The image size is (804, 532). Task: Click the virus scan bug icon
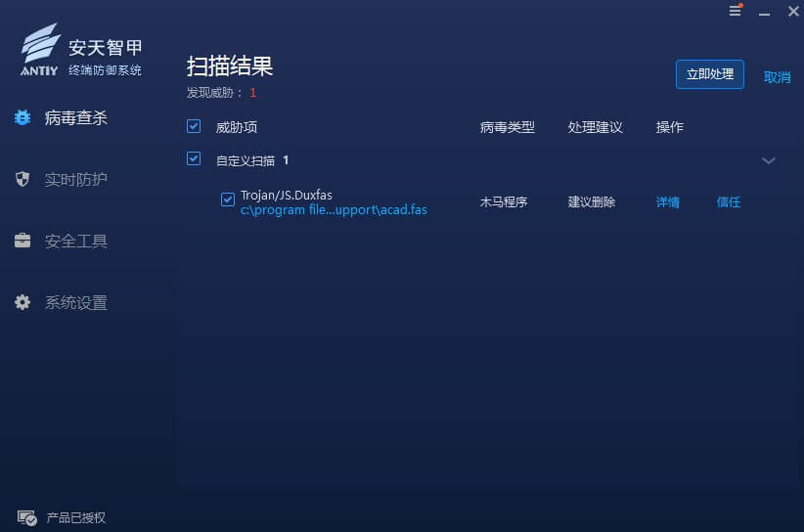tap(22, 117)
